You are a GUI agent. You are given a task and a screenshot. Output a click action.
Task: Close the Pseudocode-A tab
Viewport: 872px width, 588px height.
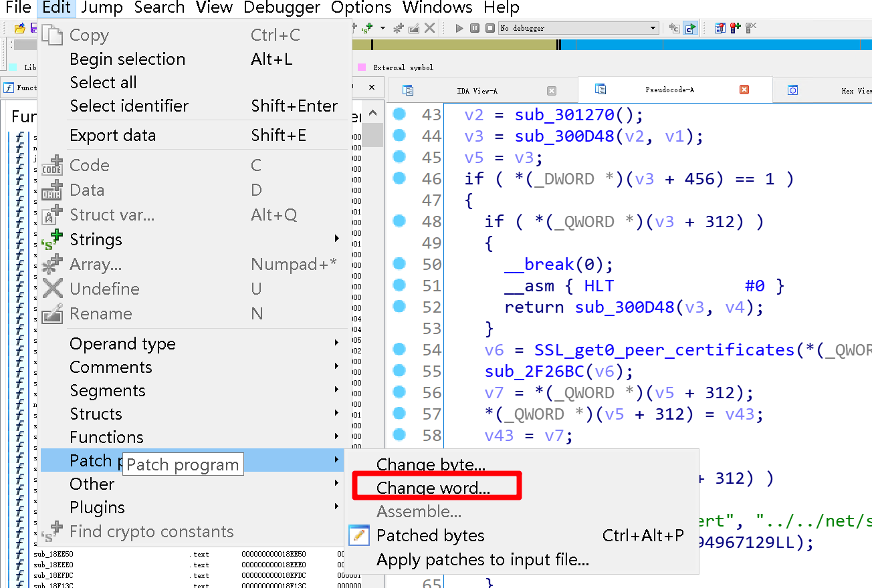pyautogui.click(x=744, y=90)
